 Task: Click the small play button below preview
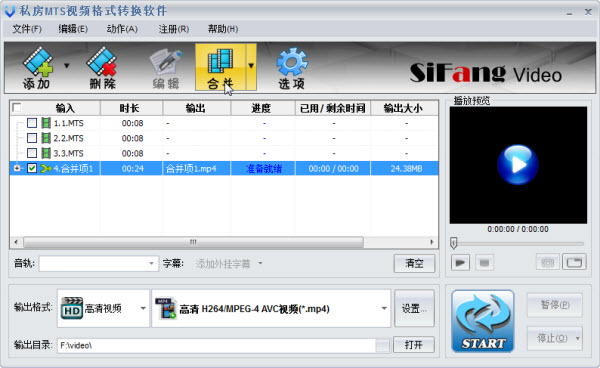[460, 262]
